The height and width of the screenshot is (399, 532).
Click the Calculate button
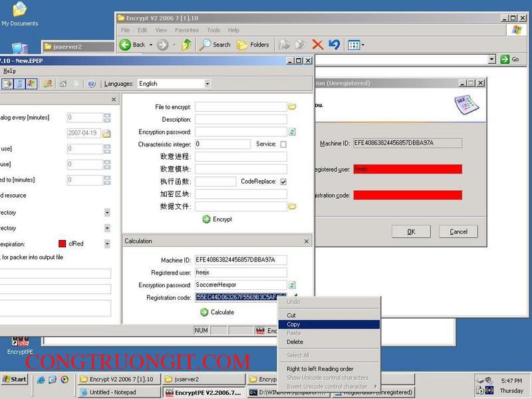(x=217, y=312)
